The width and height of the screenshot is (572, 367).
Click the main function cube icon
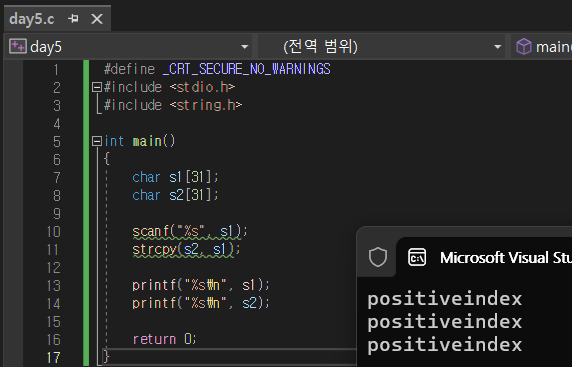(523, 47)
